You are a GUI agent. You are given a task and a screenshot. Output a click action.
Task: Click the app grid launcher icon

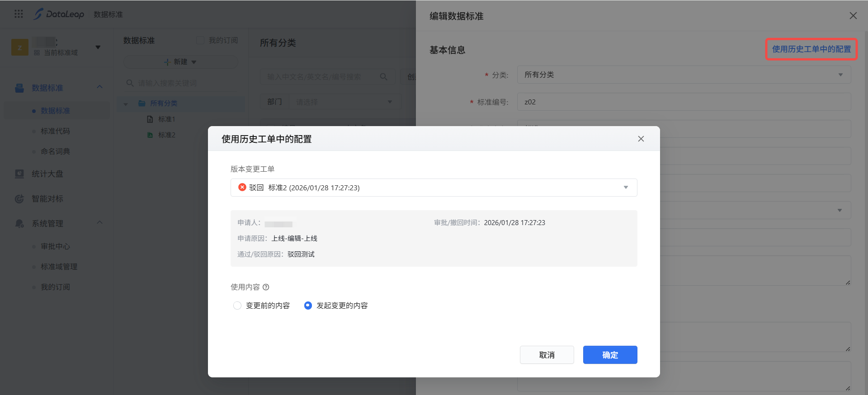click(19, 14)
